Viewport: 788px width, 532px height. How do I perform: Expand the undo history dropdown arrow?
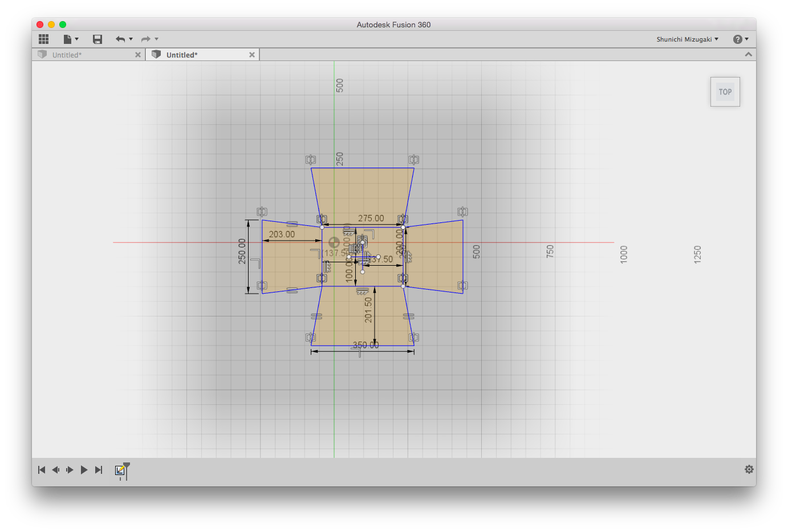pyautogui.click(x=131, y=39)
